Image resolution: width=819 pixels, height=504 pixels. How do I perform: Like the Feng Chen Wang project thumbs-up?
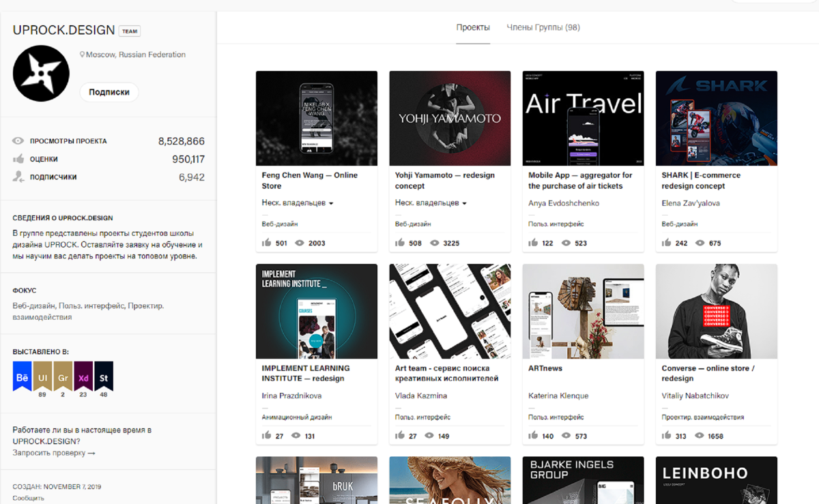pyautogui.click(x=267, y=243)
